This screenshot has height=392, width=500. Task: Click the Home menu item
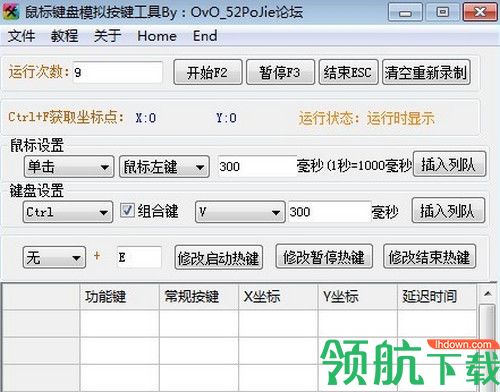[x=157, y=36]
